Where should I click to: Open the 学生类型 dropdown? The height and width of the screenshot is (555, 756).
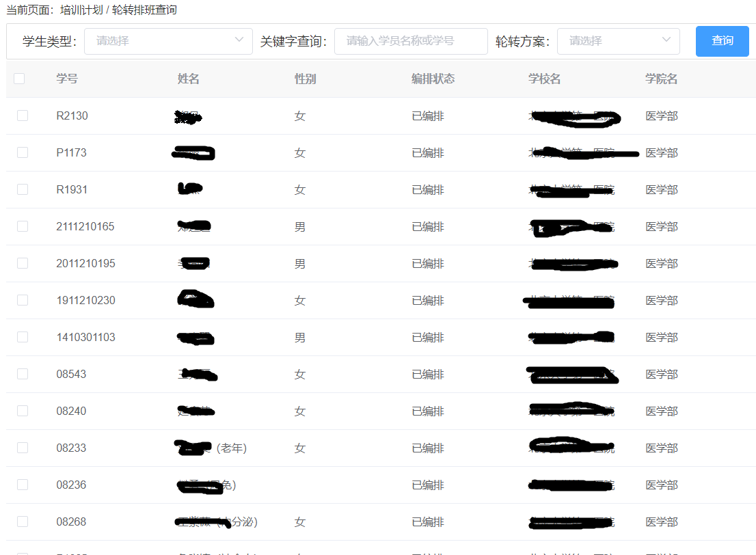(x=167, y=41)
